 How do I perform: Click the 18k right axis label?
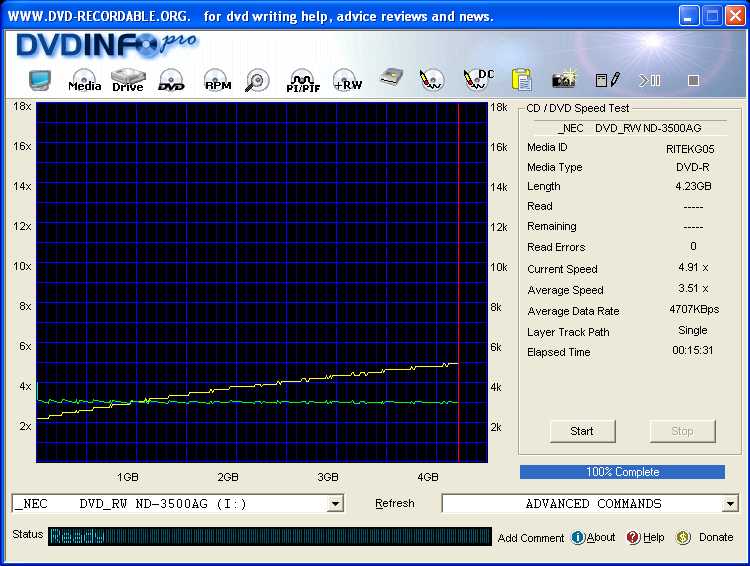coord(498,107)
